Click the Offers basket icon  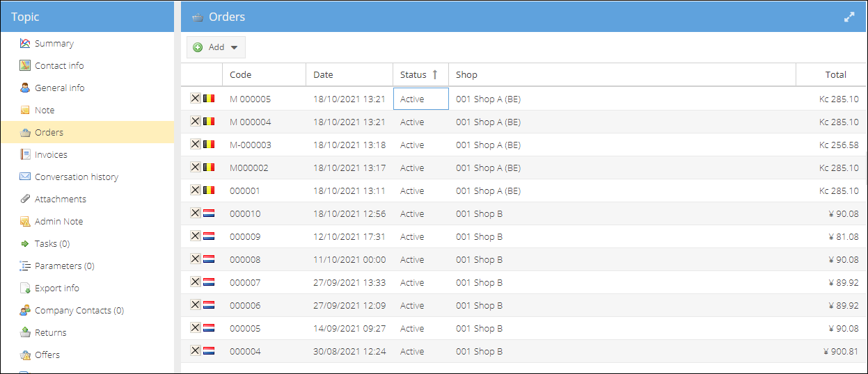pos(25,355)
